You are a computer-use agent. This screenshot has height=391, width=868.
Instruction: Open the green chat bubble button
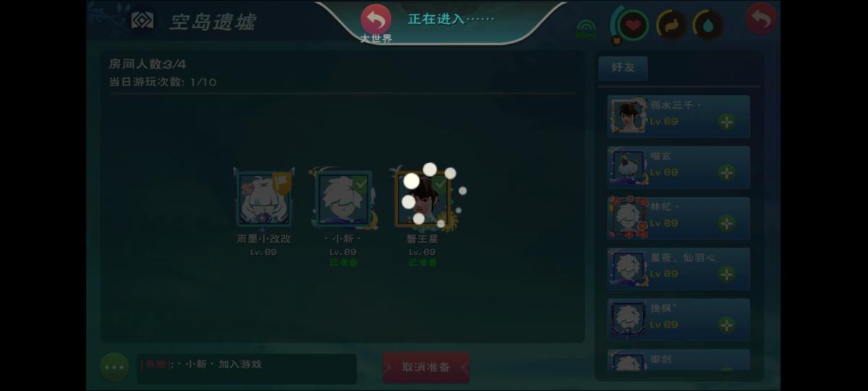[114, 367]
